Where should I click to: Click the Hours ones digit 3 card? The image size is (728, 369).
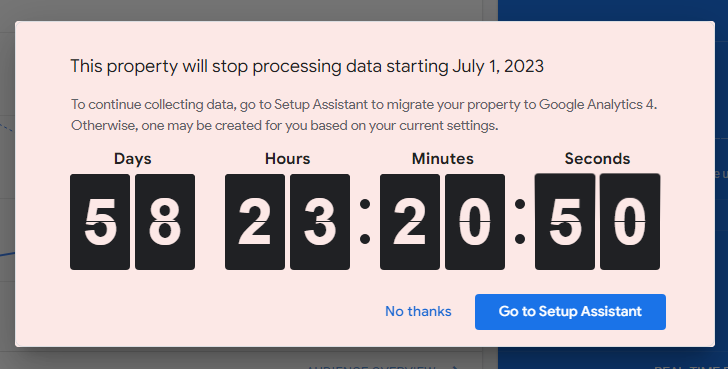pos(320,222)
